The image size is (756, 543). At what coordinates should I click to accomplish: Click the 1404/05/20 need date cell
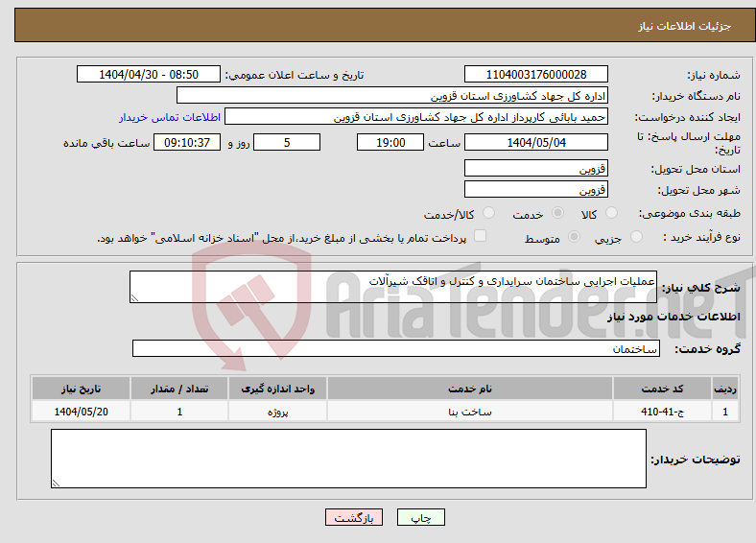click(x=81, y=412)
